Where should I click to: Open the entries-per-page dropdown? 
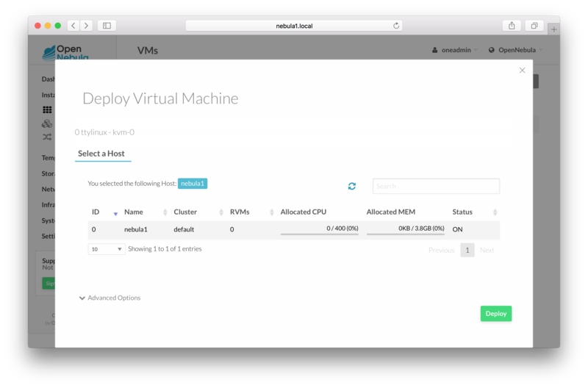107,249
